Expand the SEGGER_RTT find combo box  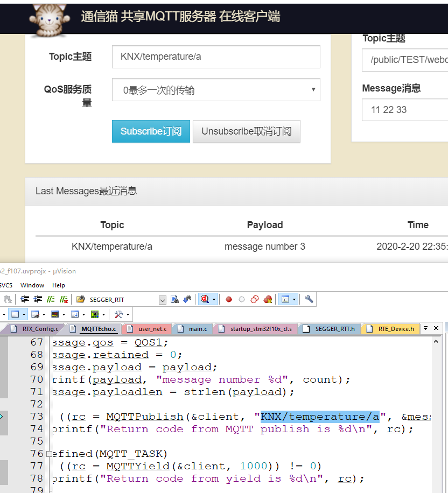(x=162, y=300)
